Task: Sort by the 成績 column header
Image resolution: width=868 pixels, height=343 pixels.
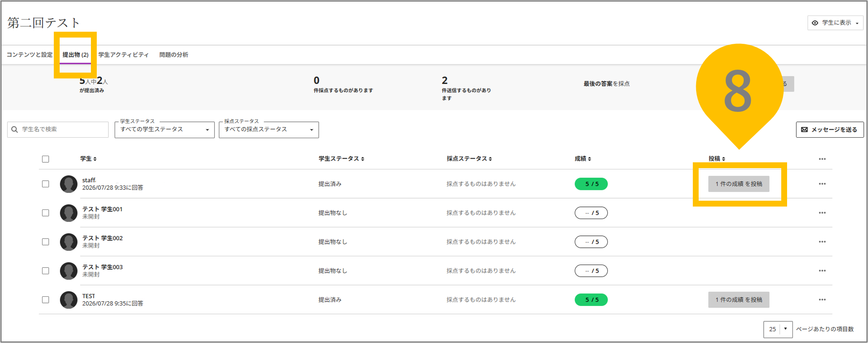Action: 583,159
